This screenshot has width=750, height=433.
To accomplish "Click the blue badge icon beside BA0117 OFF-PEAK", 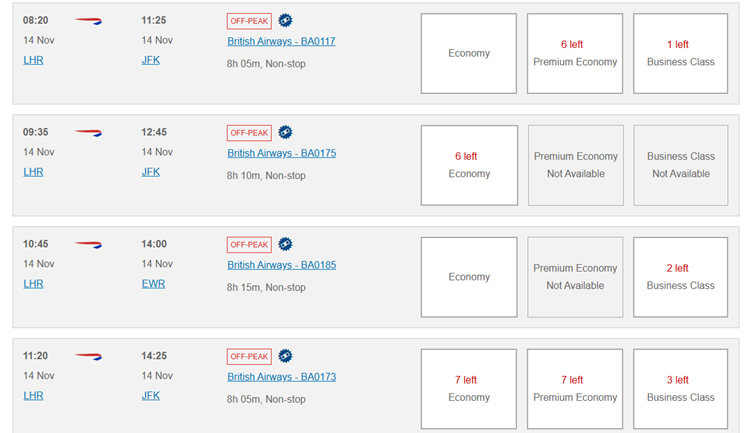I will 285,21.
